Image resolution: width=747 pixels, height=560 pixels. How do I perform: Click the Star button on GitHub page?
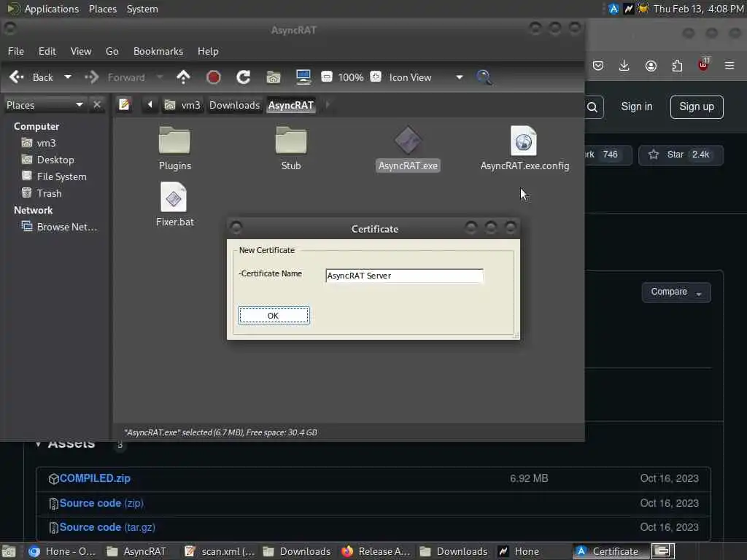pyautogui.click(x=681, y=155)
